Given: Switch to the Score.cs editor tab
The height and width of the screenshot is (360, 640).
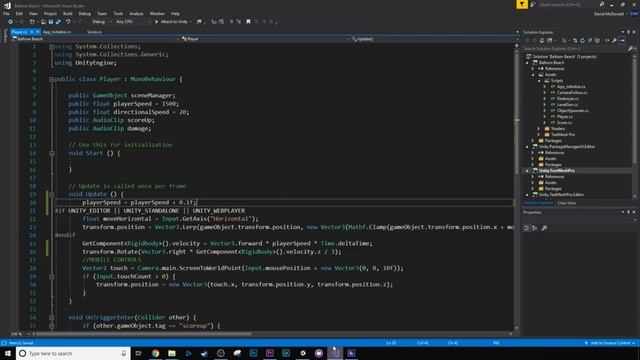Looking at the screenshot, I should coord(94,31).
